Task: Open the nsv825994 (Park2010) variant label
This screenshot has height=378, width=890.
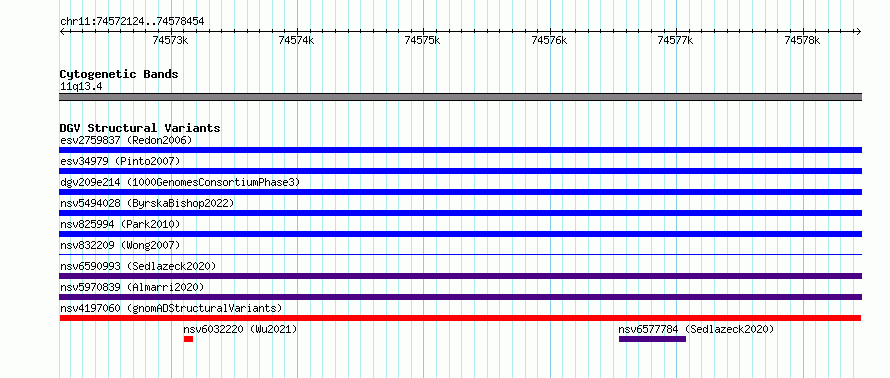Action: 120,224
